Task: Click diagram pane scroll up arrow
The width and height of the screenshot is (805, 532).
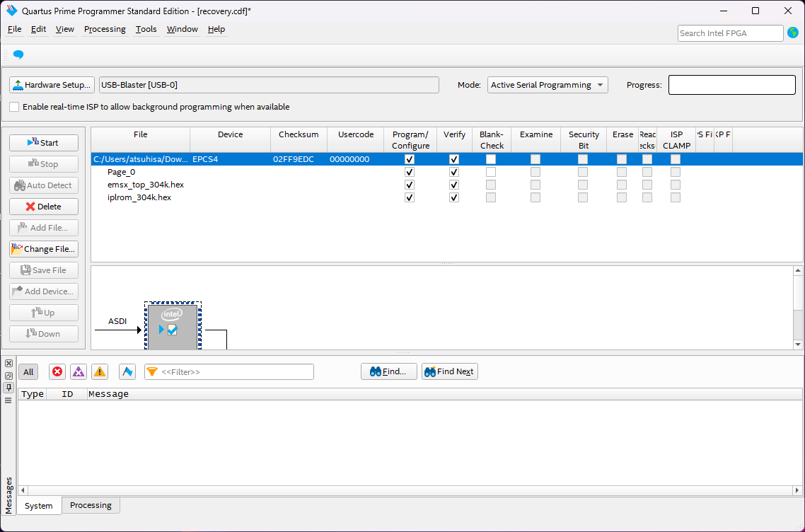Action: 798,271
